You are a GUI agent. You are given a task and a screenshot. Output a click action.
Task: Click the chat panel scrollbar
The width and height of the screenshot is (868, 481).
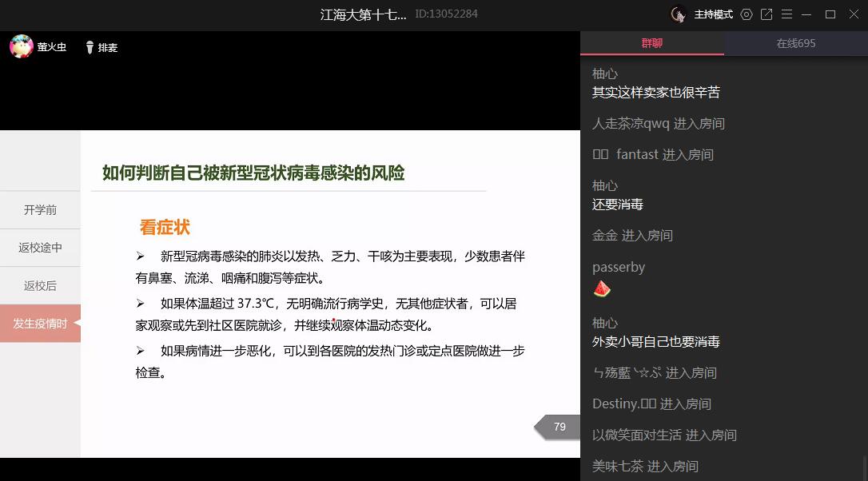pos(863,463)
